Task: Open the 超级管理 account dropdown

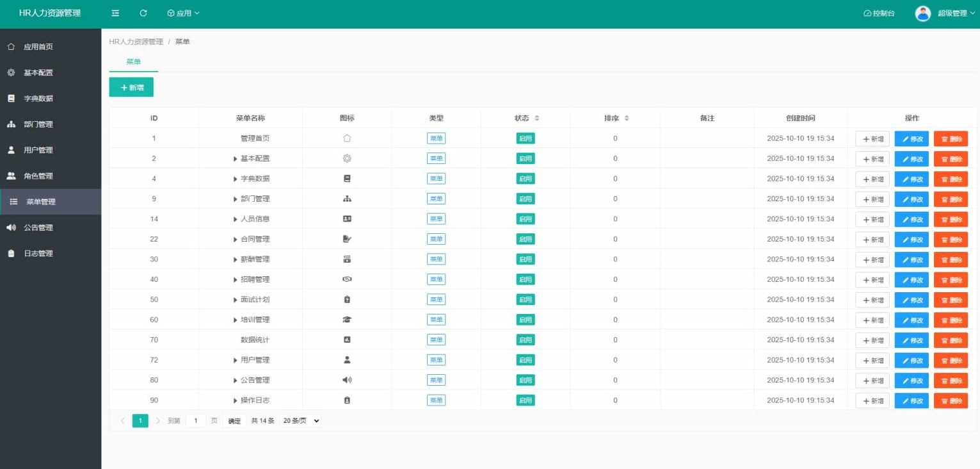Action: click(x=956, y=12)
